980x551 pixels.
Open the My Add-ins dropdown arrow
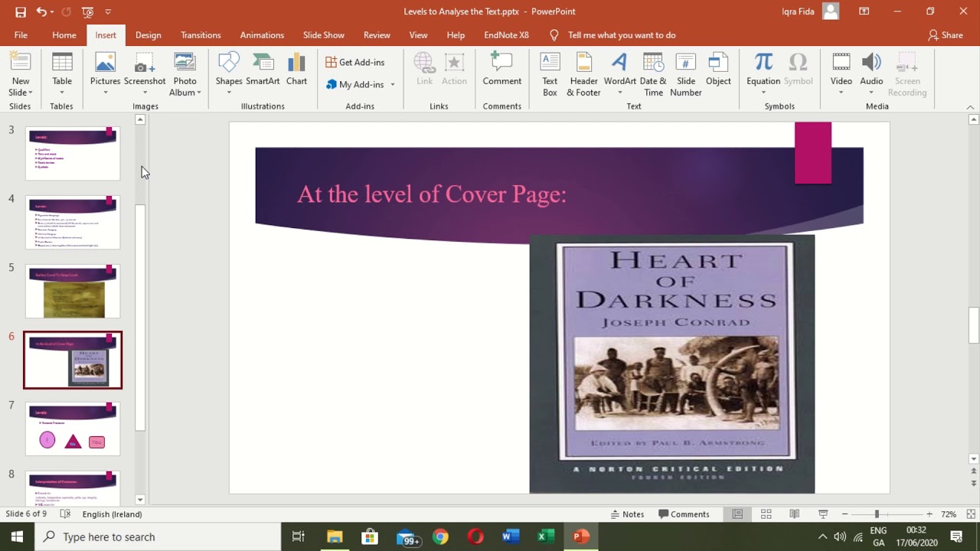click(393, 84)
